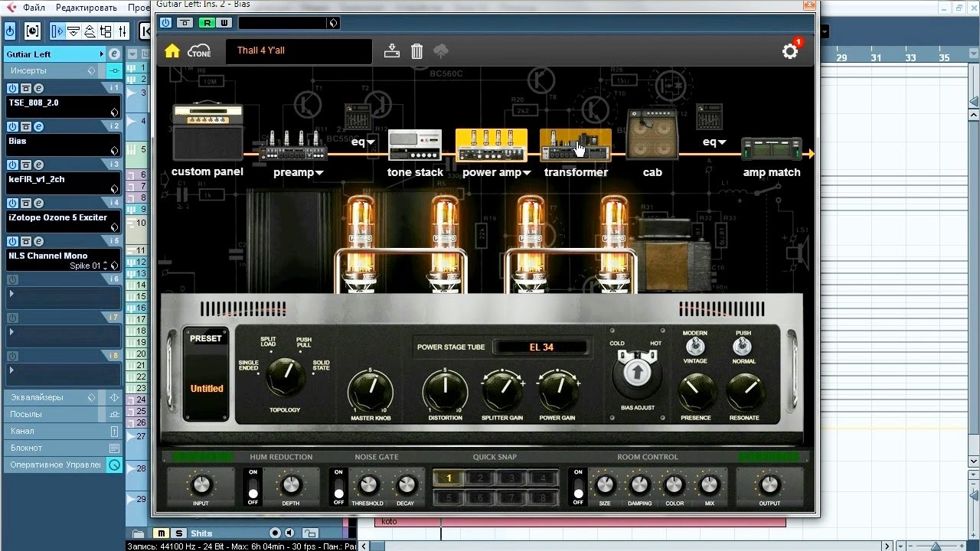The width and height of the screenshot is (980, 551).
Task: Expand the Канал section
Action: (x=63, y=431)
